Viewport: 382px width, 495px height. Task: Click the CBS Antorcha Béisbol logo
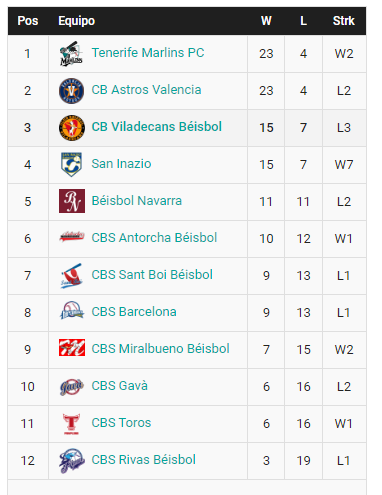click(72, 237)
